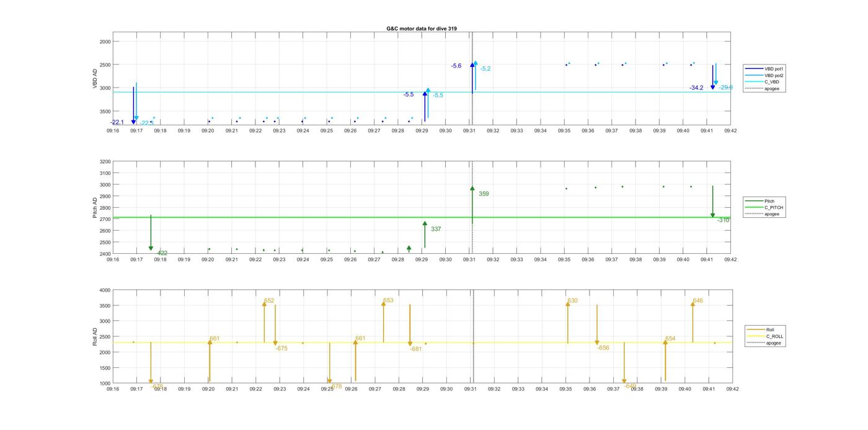Click the '359' pitch data label
Image resolution: width=868 pixels, height=430 pixels.
(484, 194)
